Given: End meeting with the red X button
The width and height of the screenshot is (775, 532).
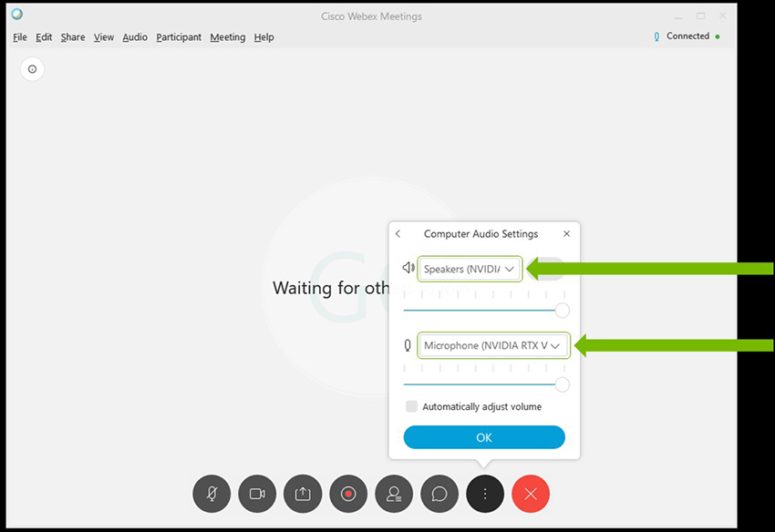Looking at the screenshot, I should [531, 494].
